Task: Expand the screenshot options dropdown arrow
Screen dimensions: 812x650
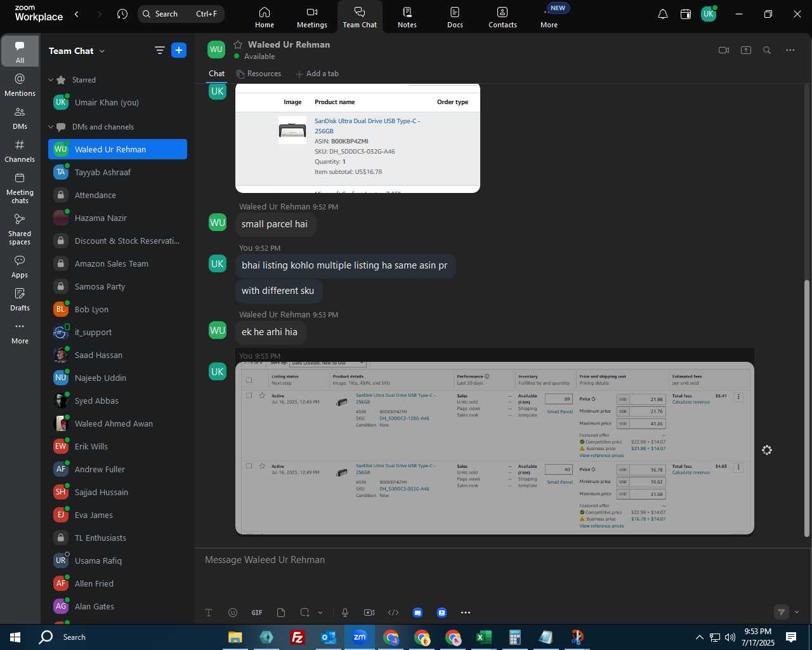Action: point(320,613)
